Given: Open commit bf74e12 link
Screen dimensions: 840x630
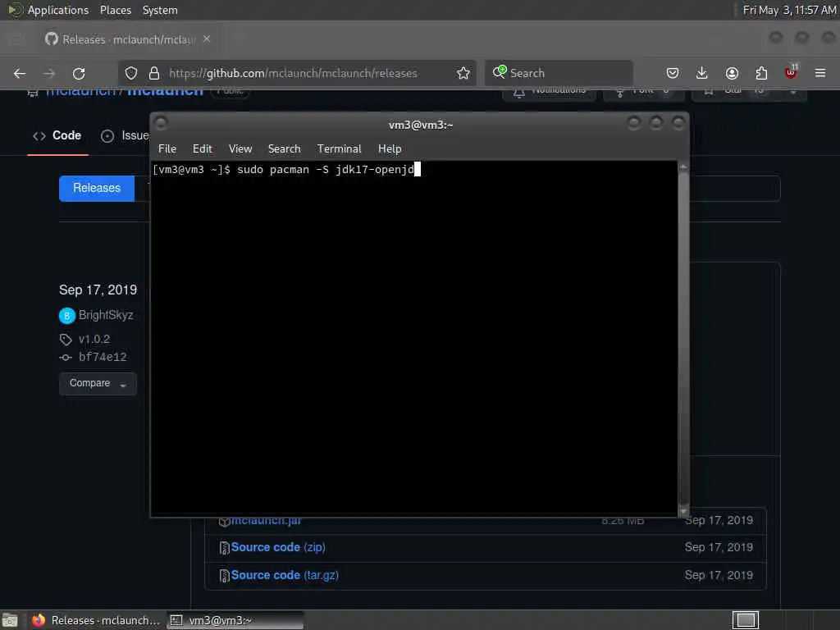Looking at the screenshot, I should pos(103,357).
